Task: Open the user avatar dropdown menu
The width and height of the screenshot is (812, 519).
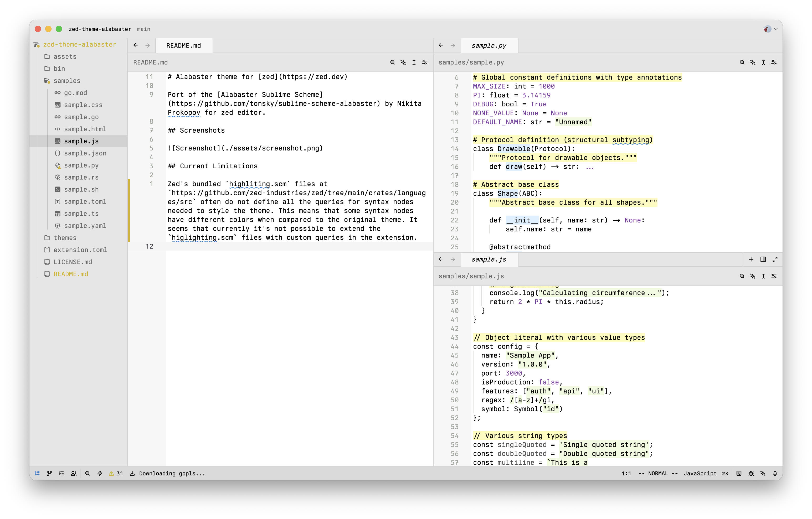Action: 771,29
